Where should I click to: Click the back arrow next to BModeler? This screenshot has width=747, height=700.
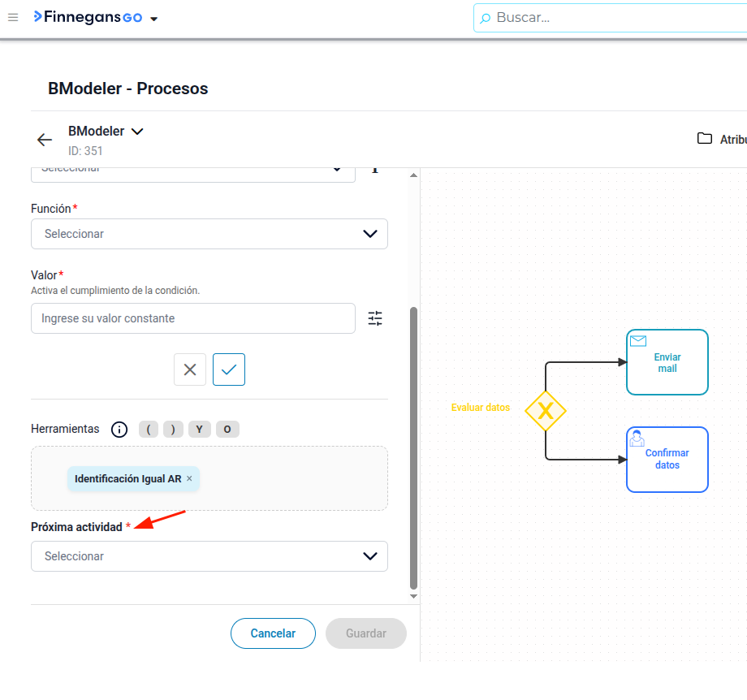pyautogui.click(x=45, y=140)
